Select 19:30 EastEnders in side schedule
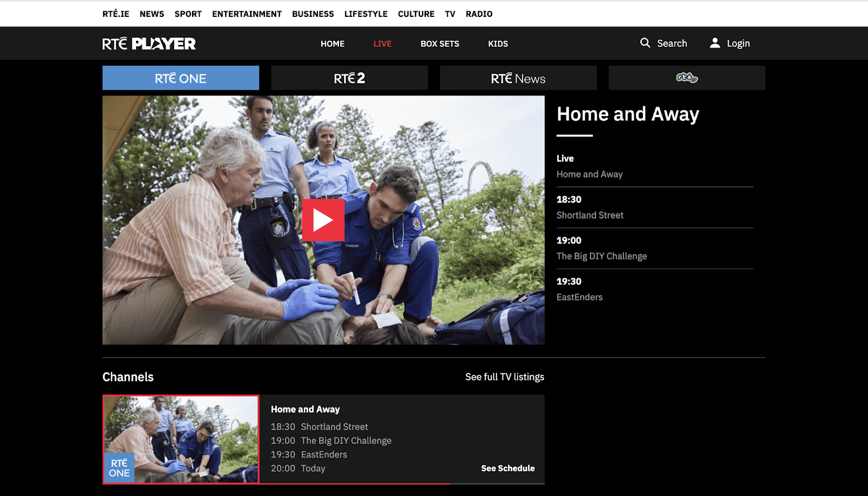The width and height of the screenshot is (868, 496). (655, 289)
